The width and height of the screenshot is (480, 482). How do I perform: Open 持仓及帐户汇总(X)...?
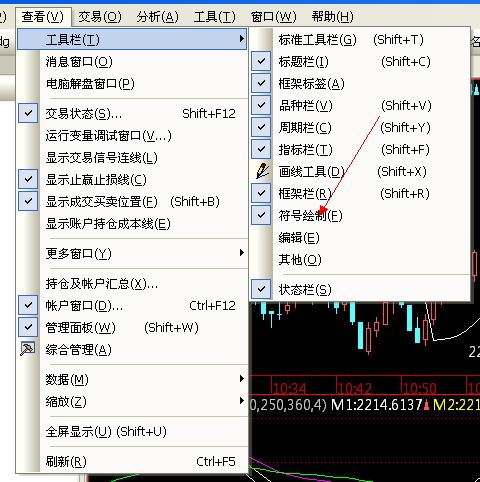(132, 283)
